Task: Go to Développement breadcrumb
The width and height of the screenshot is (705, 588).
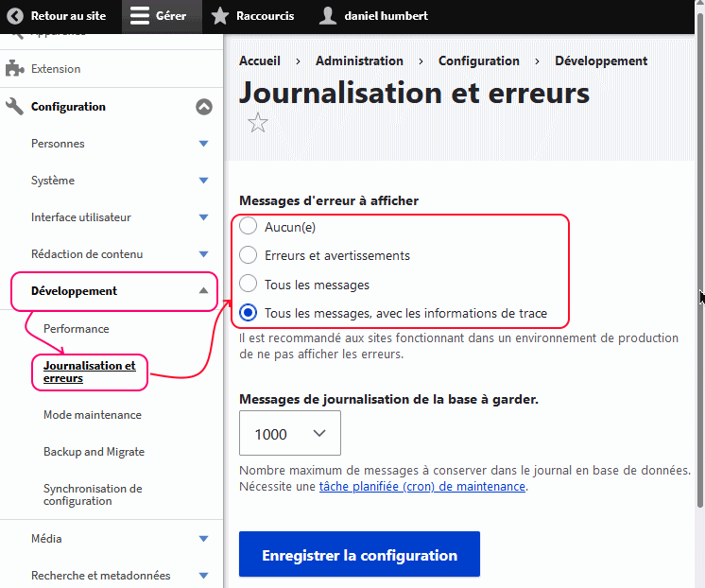Action: pos(601,61)
